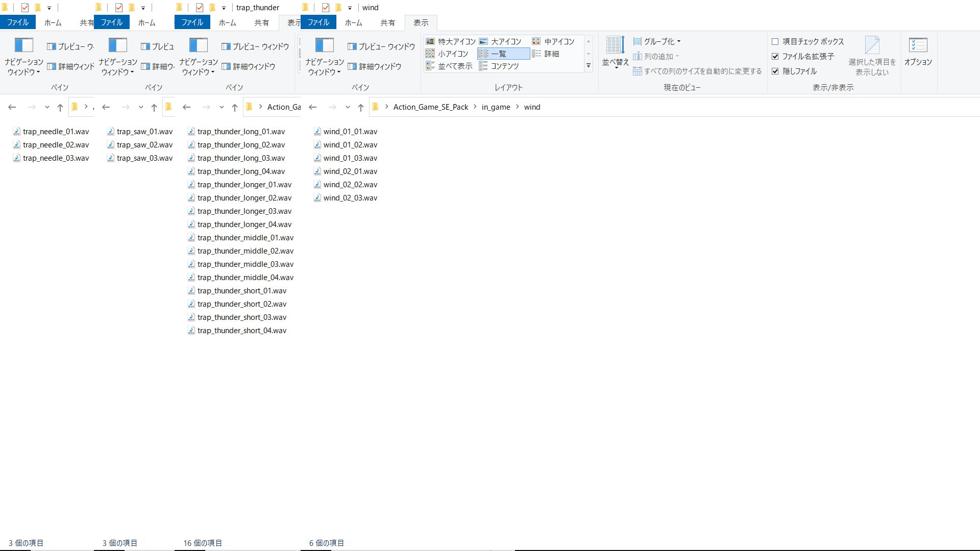
Task: Click in_game breadcrumb in address bar
Action: (496, 107)
